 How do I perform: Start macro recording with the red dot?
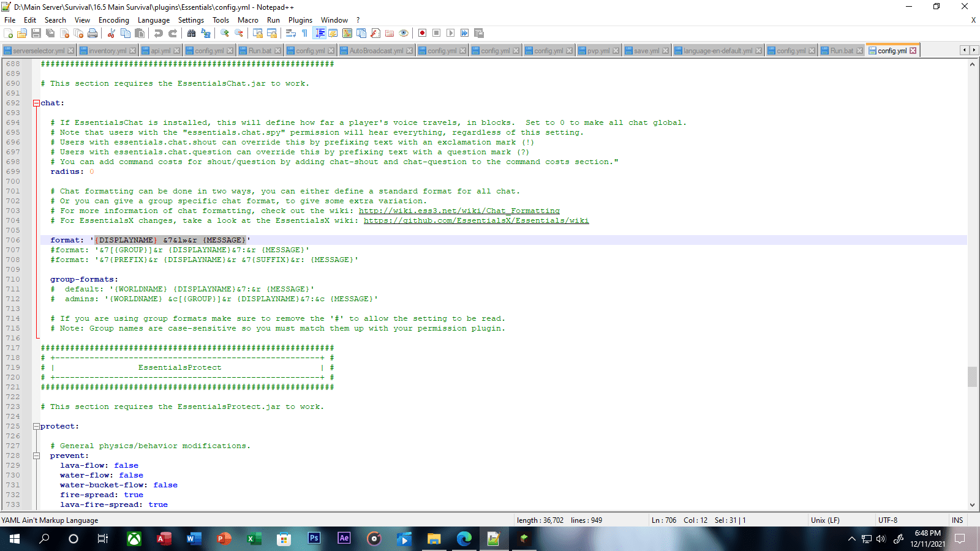click(x=423, y=33)
